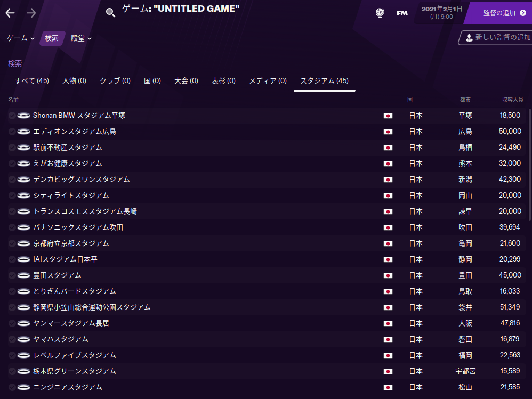532x399 pixels.
Task: Select the 検索 menu tab
Action: point(52,38)
